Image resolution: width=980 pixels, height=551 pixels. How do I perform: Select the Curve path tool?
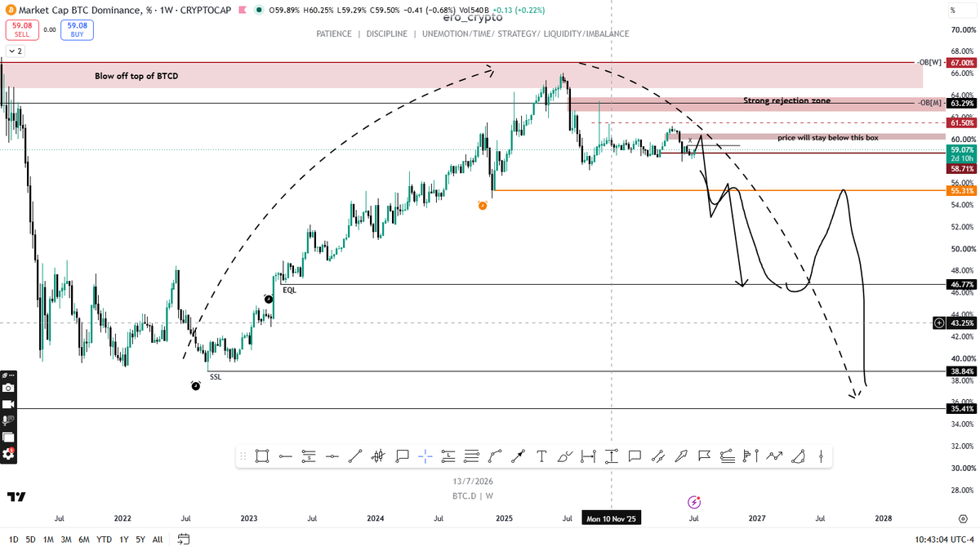tap(495, 456)
